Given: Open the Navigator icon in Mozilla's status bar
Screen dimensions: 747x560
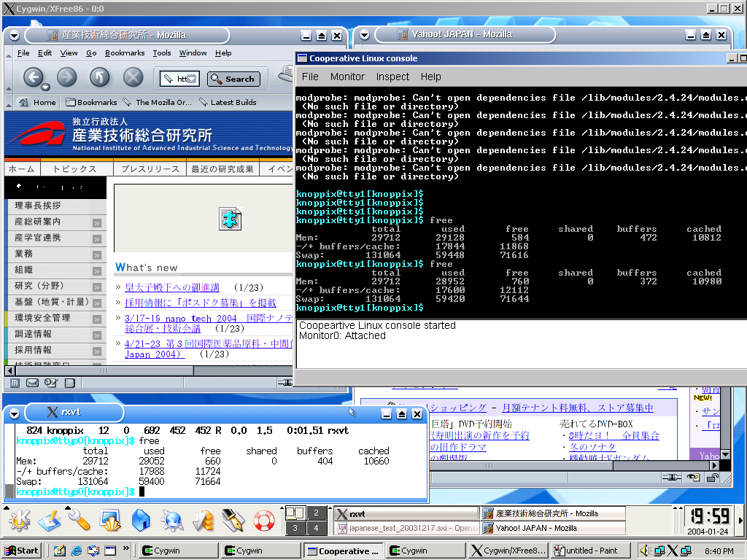Looking at the screenshot, I should (15, 383).
